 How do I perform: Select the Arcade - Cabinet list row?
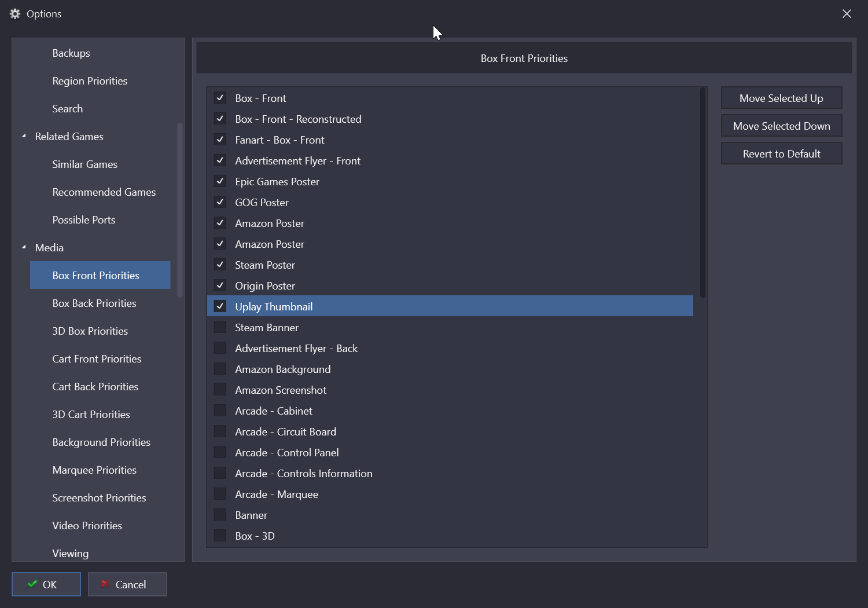450,411
